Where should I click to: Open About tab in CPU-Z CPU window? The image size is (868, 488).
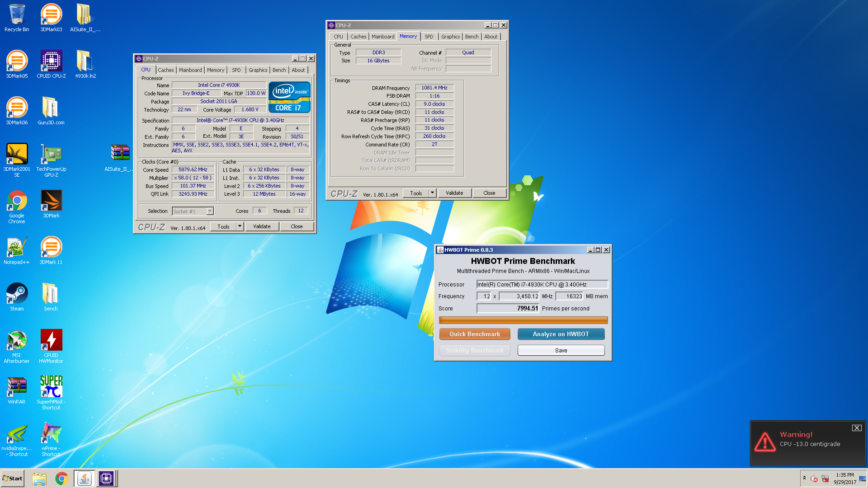298,70
